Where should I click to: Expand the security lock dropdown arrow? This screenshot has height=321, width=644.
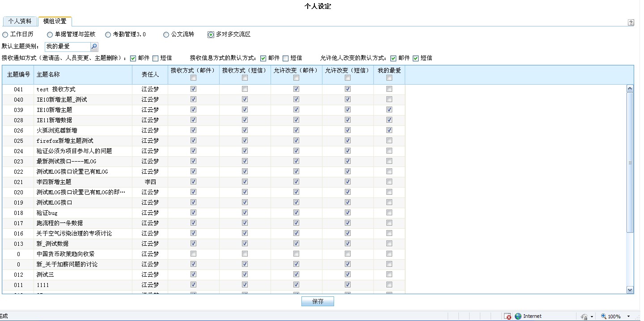592,317
